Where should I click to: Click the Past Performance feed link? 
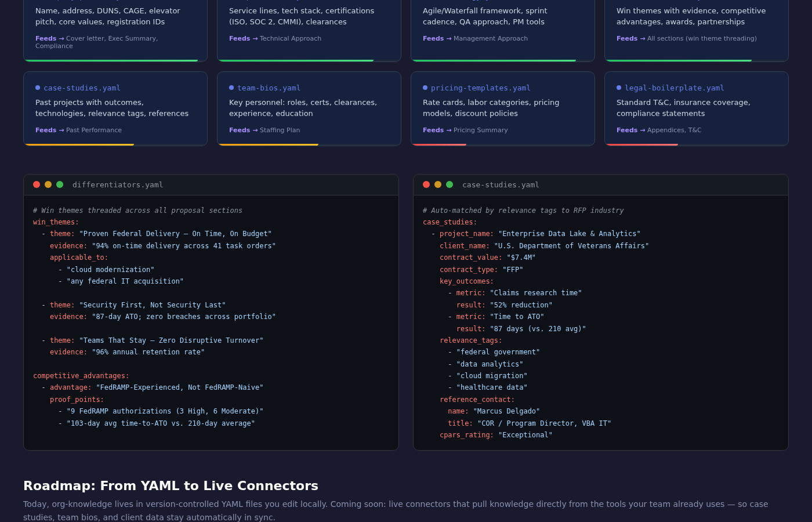click(93, 130)
